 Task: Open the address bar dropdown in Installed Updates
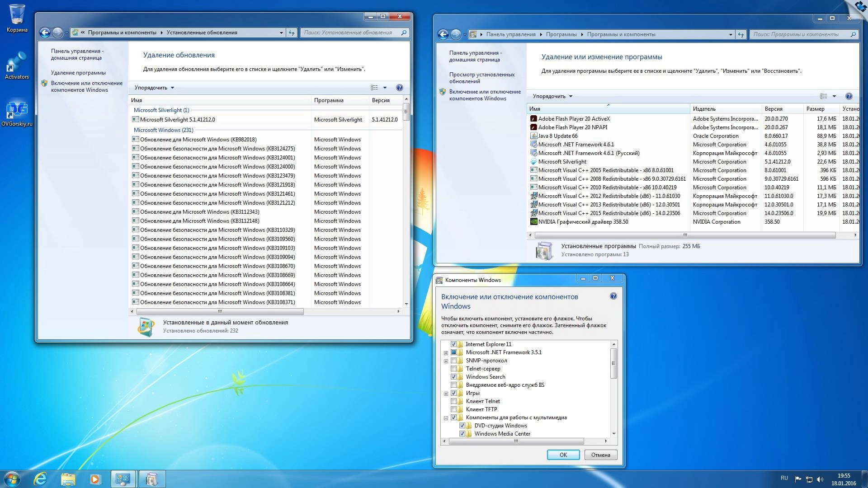tap(281, 33)
